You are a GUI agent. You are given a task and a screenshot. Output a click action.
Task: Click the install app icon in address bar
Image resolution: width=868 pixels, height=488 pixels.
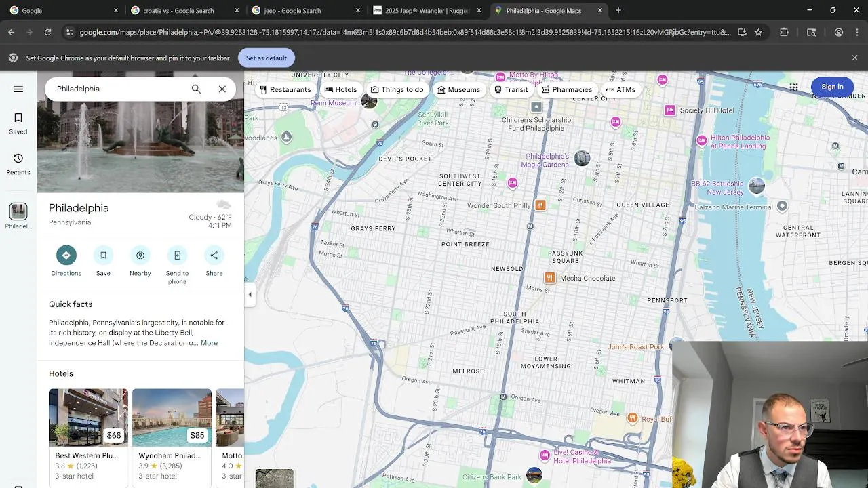[742, 32]
